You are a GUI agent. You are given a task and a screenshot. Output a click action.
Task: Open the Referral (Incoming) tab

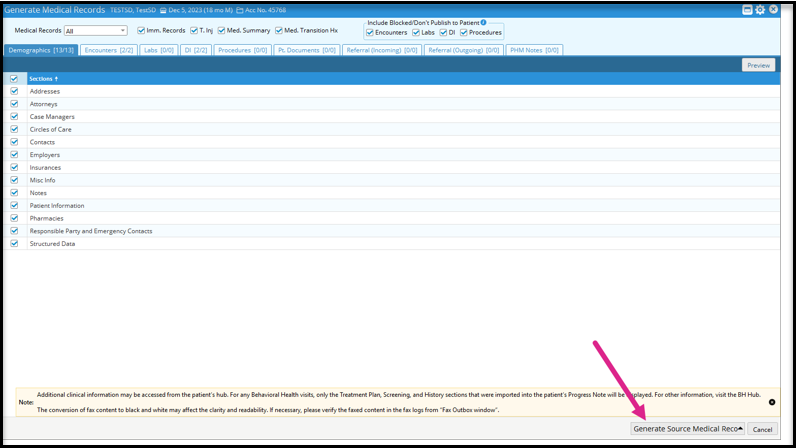pos(382,50)
